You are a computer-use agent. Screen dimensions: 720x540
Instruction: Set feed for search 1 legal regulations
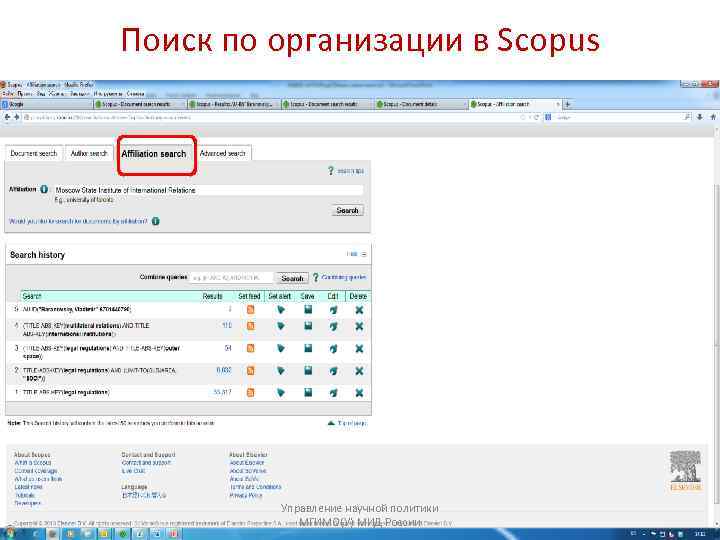(250, 393)
